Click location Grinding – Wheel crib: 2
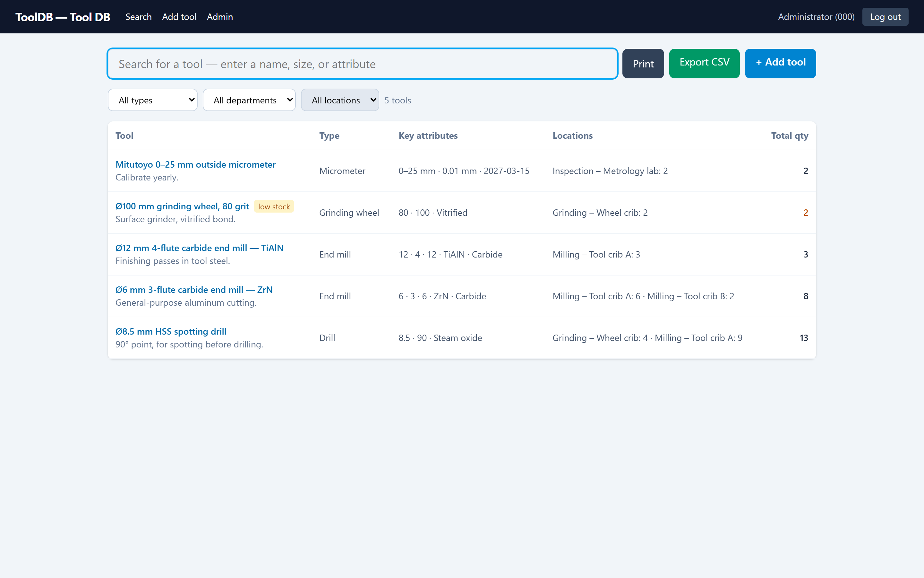 (600, 213)
